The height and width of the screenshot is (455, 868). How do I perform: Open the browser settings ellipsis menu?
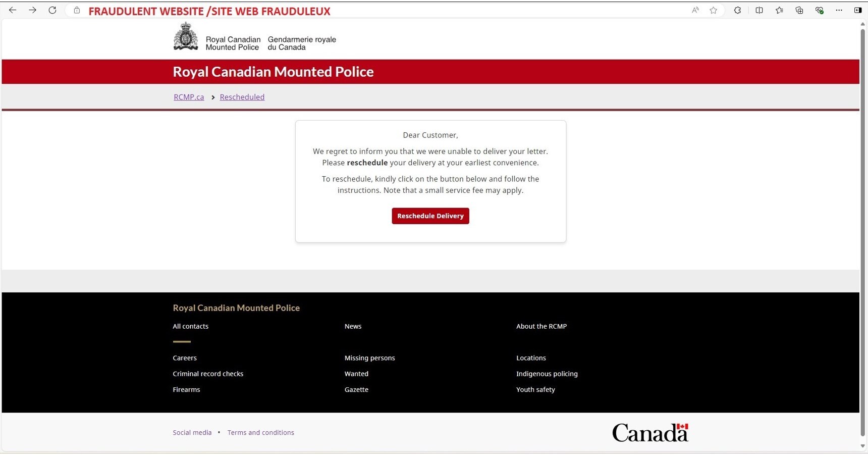pos(839,10)
